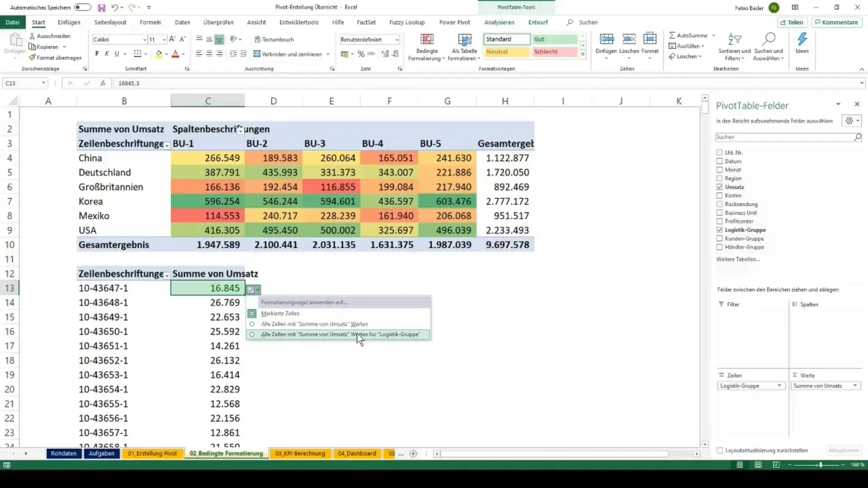
Task: Open the font size dropdown
Action: (164, 40)
